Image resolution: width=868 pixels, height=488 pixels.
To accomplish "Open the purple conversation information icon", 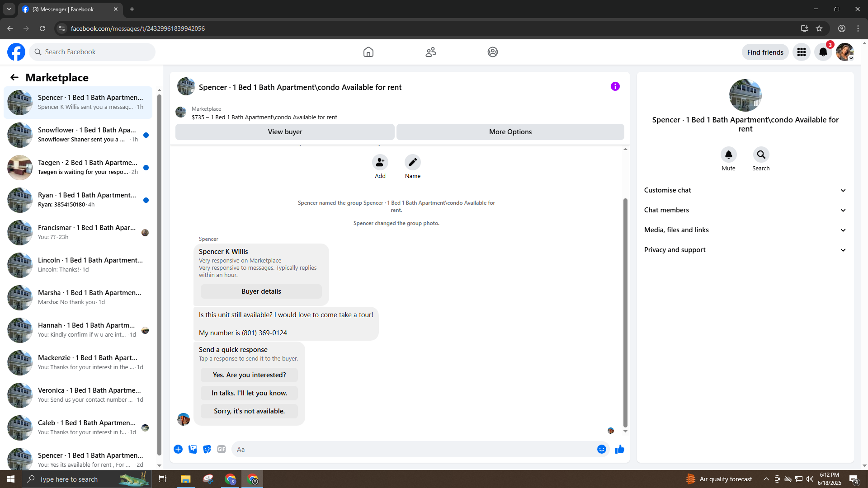I will [x=615, y=86].
